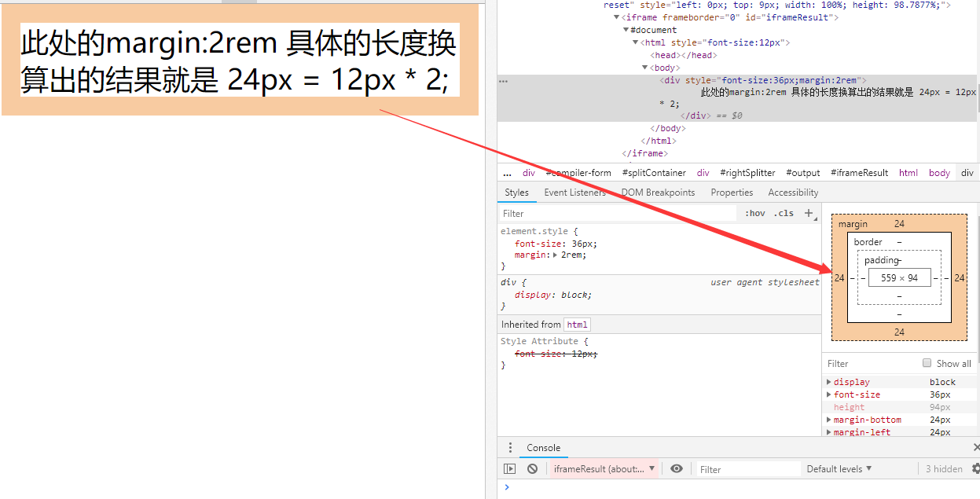Image resolution: width=980 pixels, height=499 pixels.
Task: Open the DOM Breakpoints tab
Action: click(657, 192)
